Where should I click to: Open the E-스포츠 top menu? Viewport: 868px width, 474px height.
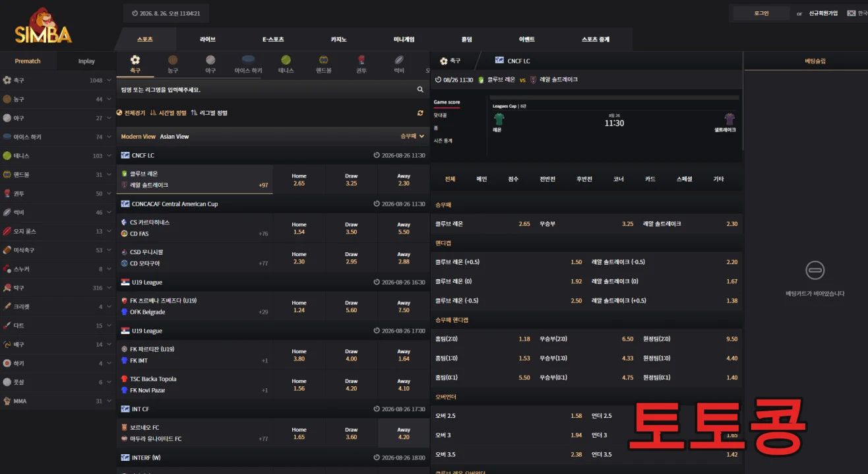click(273, 40)
